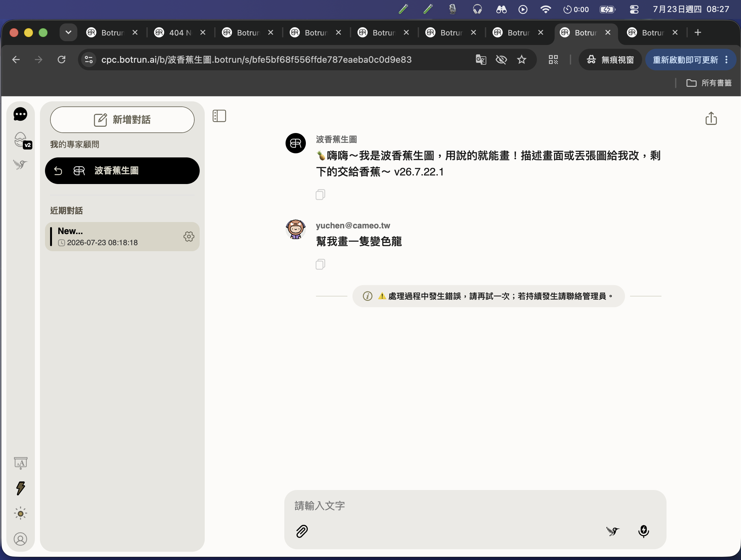Close the 404 N browser tab

tap(203, 33)
